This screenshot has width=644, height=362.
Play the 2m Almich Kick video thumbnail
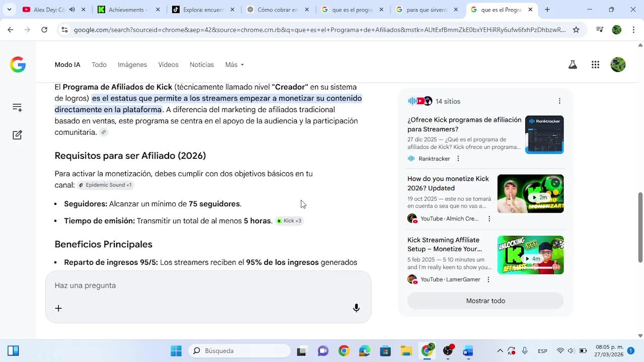click(531, 194)
